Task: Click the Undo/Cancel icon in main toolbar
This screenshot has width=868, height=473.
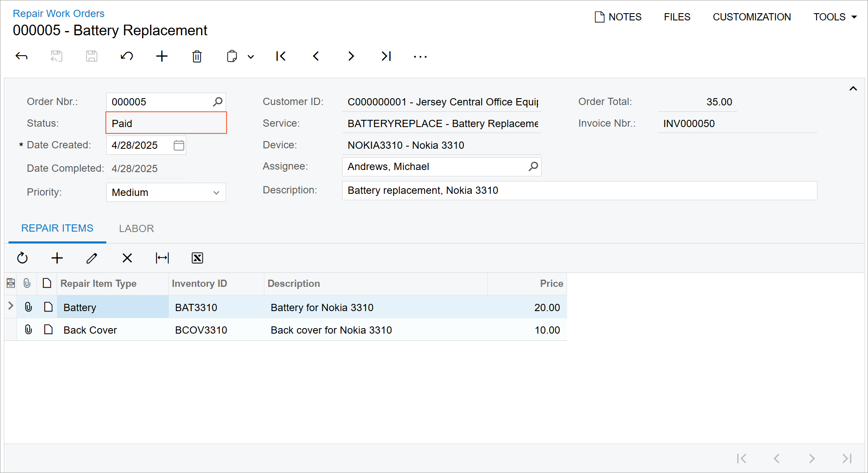Action: [127, 56]
